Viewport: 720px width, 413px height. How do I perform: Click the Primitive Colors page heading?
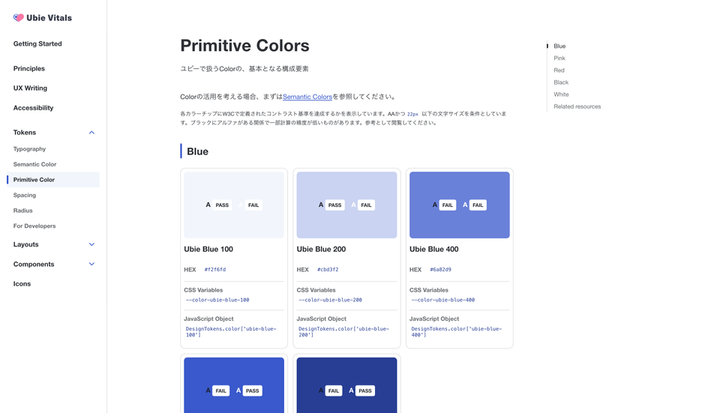click(x=245, y=46)
